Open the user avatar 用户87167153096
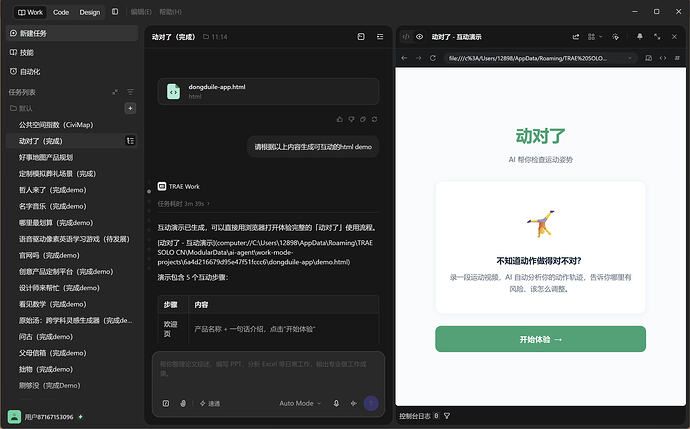The width and height of the screenshot is (690, 429). click(x=15, y=417)
